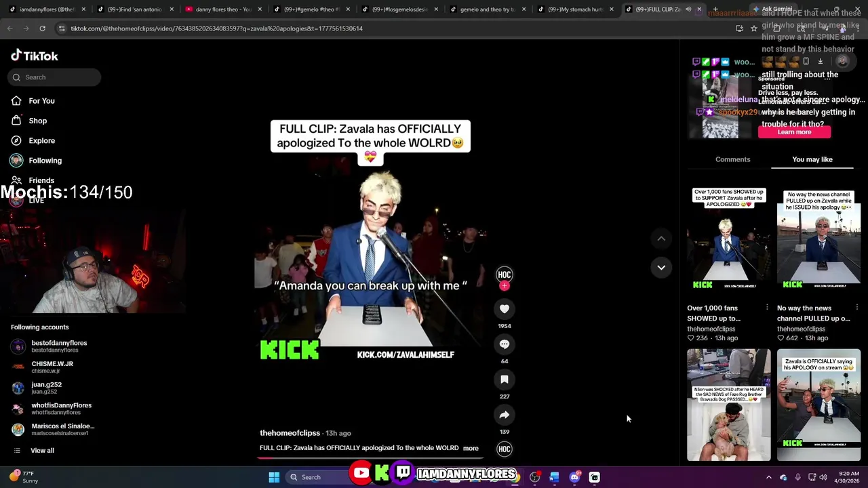The image size is (868, 488).
Task: Open the '#losgemelosdesin' browser tab
Action: click(400, 9)
